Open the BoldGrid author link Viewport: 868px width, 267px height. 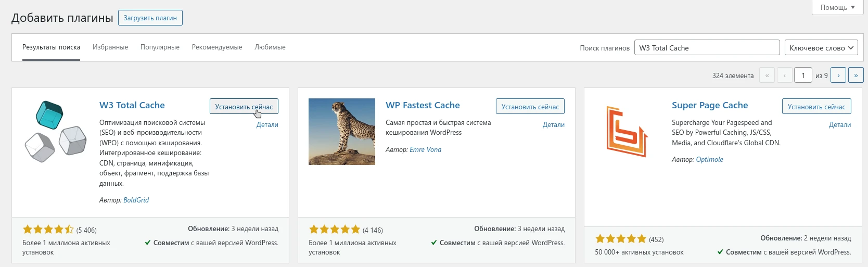(136, 200)
